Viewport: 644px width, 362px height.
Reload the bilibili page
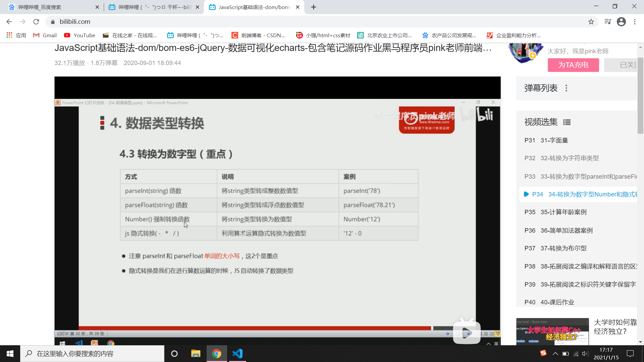(36, 22)
